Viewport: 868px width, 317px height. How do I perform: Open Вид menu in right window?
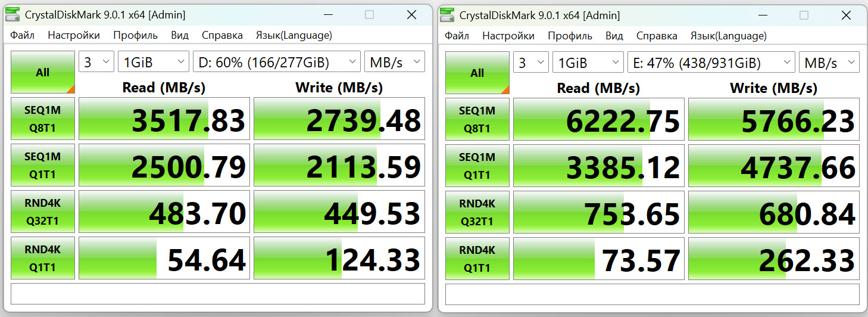614,35
